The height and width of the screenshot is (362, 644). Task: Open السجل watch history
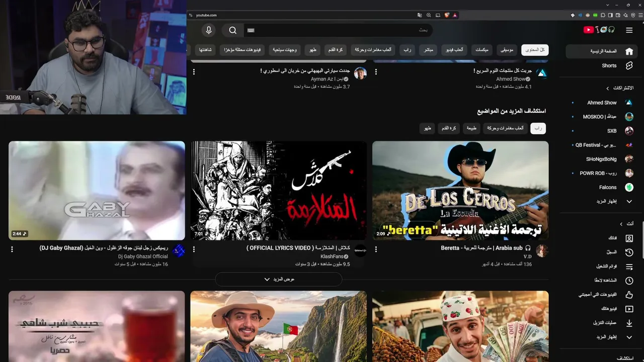click(x=602, y=252)
